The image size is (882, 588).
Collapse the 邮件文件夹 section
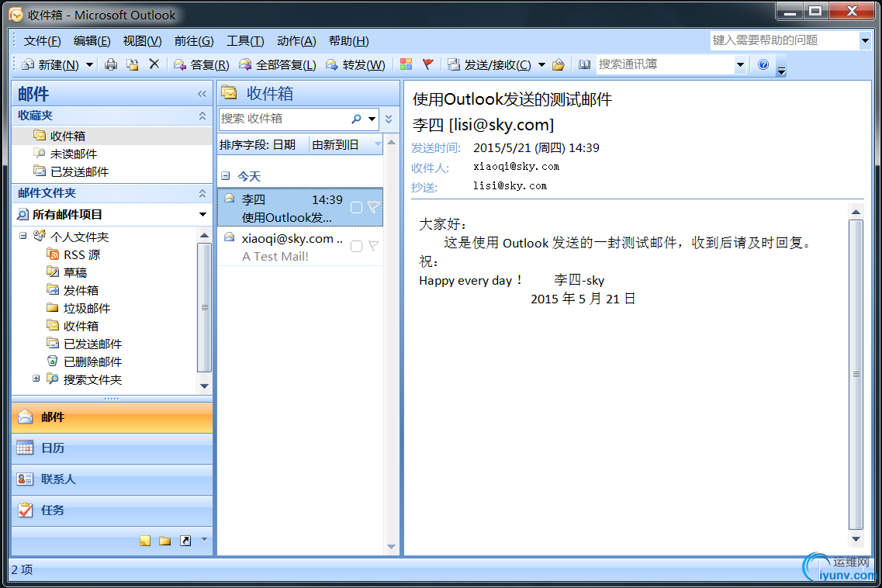point(202,194)
